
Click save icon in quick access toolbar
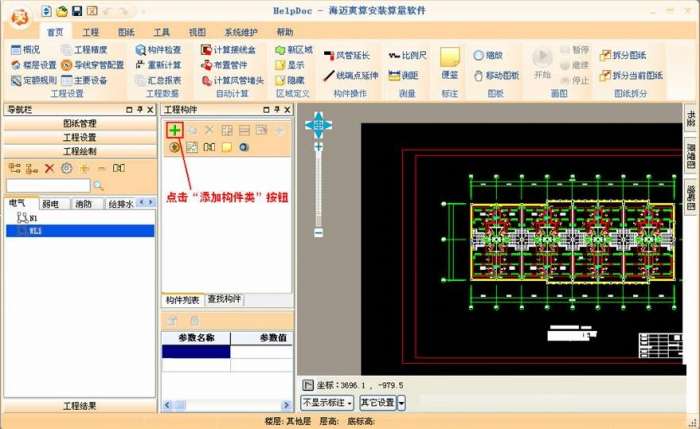click(77, 11)
